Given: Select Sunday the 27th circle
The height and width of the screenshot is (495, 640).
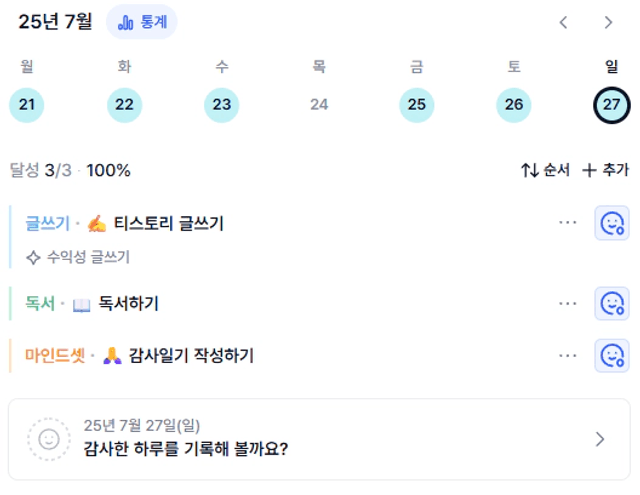Looking at the screenshot, I should click(x=611, y=105).
